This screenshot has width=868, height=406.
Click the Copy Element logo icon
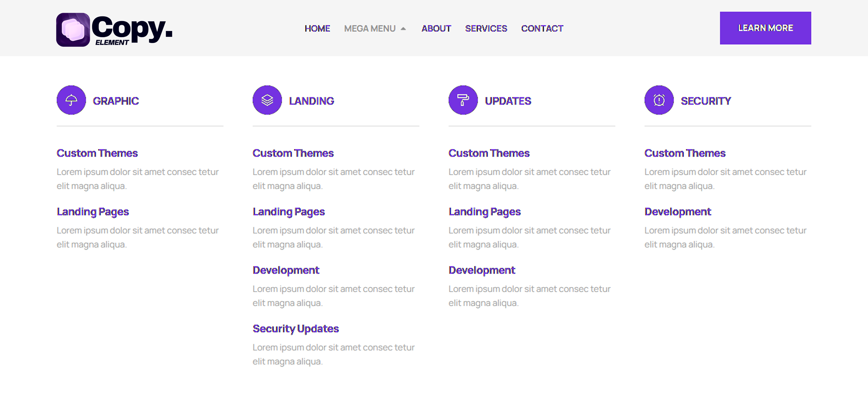(x=73, y=30)
